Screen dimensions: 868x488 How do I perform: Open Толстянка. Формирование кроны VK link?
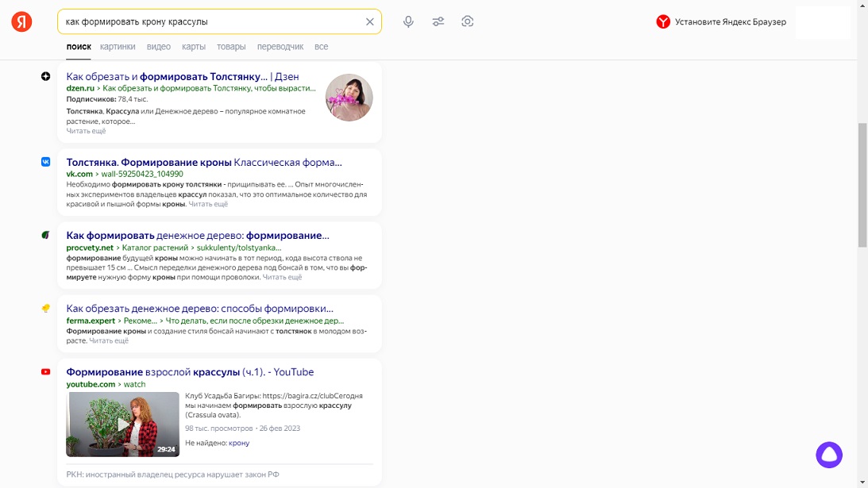204,163
